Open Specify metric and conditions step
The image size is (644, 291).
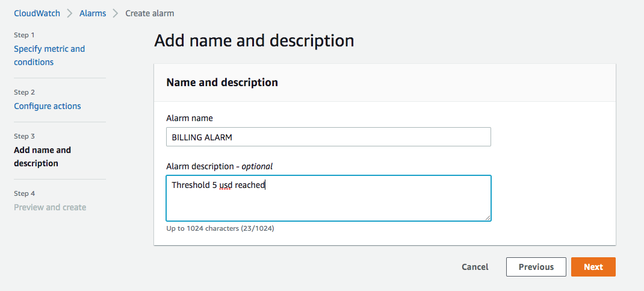tap(49, 55)
